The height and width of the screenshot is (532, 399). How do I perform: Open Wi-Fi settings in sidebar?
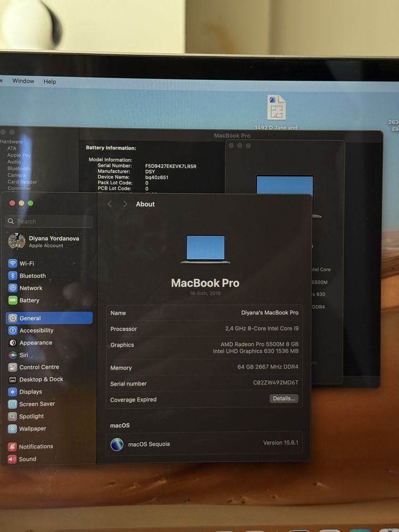(21, 263)
